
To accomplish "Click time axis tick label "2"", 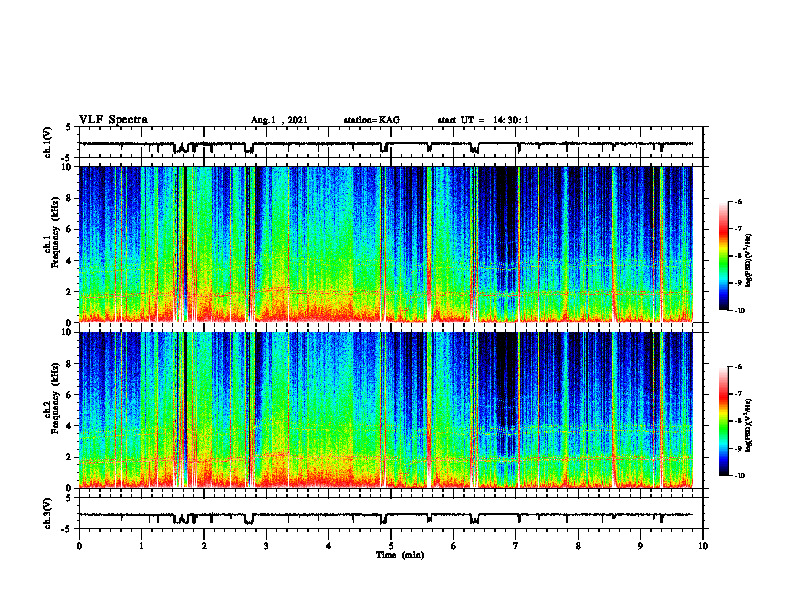I will [204, 546].
